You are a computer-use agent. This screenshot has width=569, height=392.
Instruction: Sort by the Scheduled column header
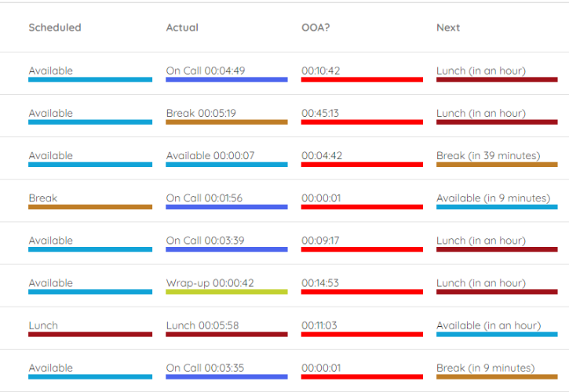click(x=55, y=27)
